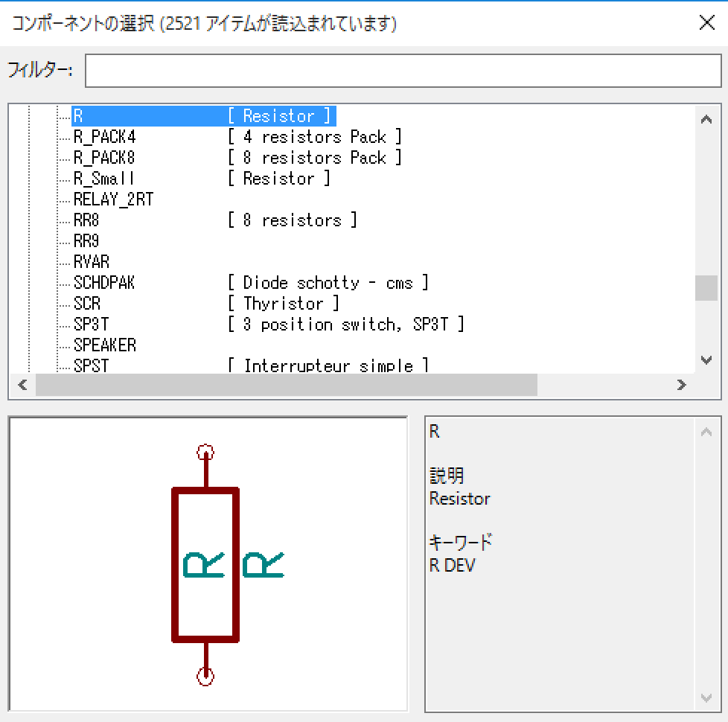Click component list scroll down arrow
This screenshot has height=722, width=728.
coord(706,360)
